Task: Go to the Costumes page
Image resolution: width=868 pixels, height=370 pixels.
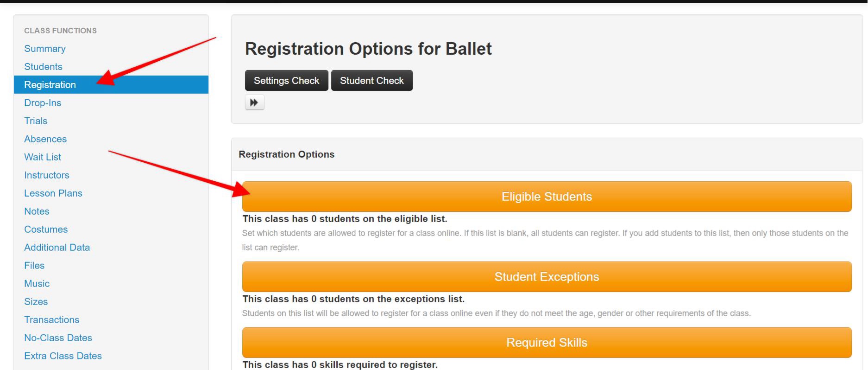Action: (46, 230)
